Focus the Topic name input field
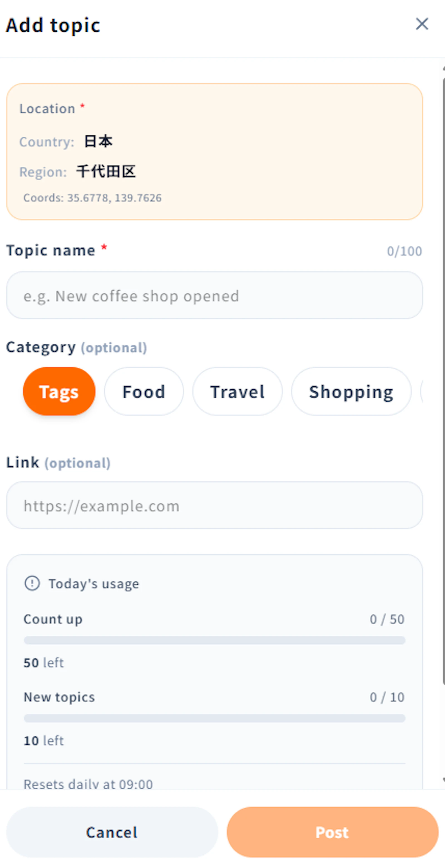The image size is (445, 868). click(x=215, y=296)
